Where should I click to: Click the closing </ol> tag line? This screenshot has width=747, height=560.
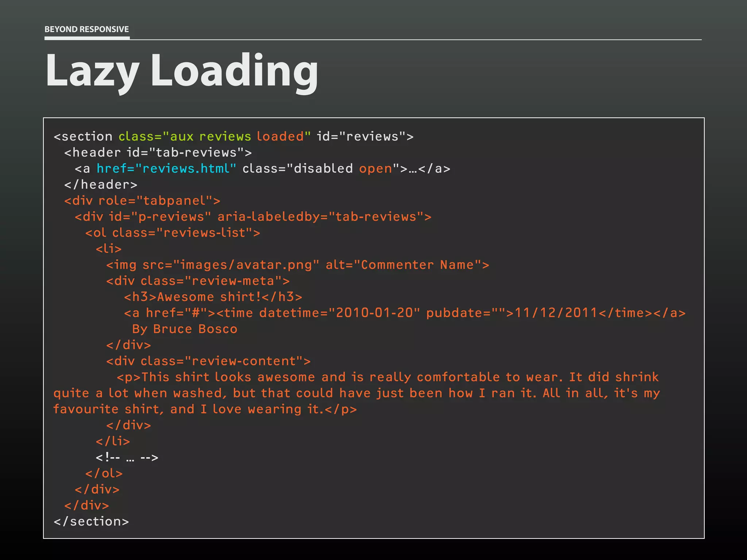[x=104, y=474]
